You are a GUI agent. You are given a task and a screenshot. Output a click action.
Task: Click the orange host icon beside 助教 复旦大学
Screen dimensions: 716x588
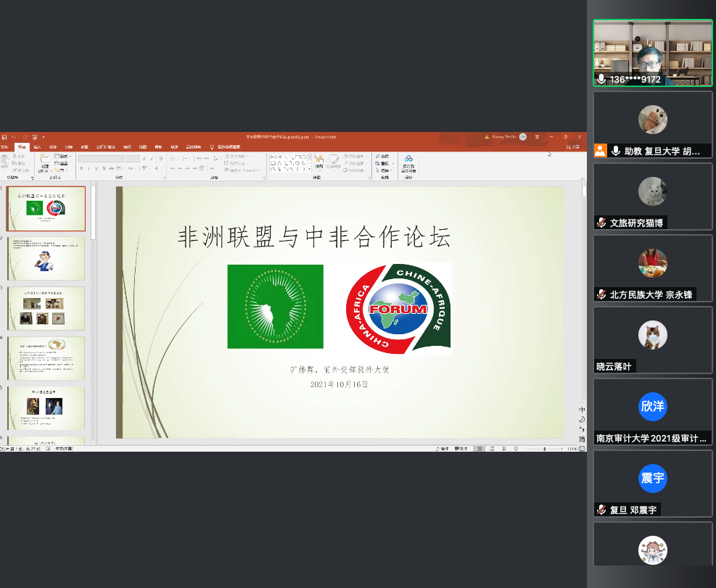(601, 151)
